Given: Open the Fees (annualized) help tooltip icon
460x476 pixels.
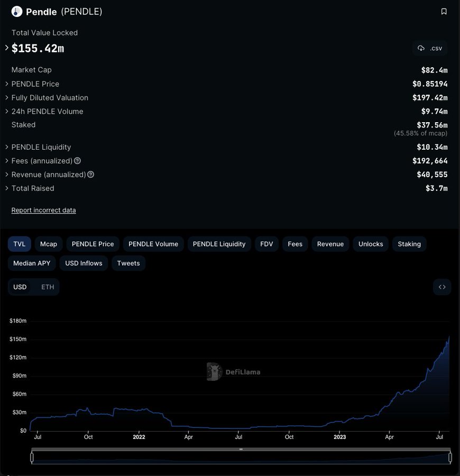Looking at the screenshot, I should (x=77, y=161).
